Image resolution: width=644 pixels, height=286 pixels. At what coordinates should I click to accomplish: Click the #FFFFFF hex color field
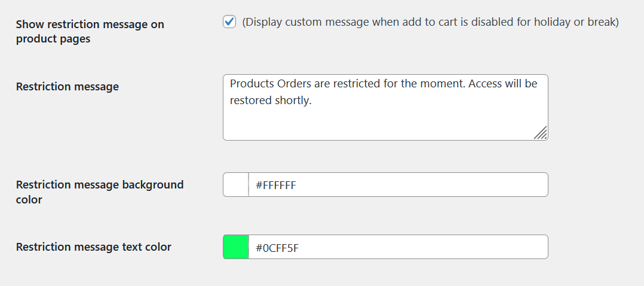[x=397, y=185]
